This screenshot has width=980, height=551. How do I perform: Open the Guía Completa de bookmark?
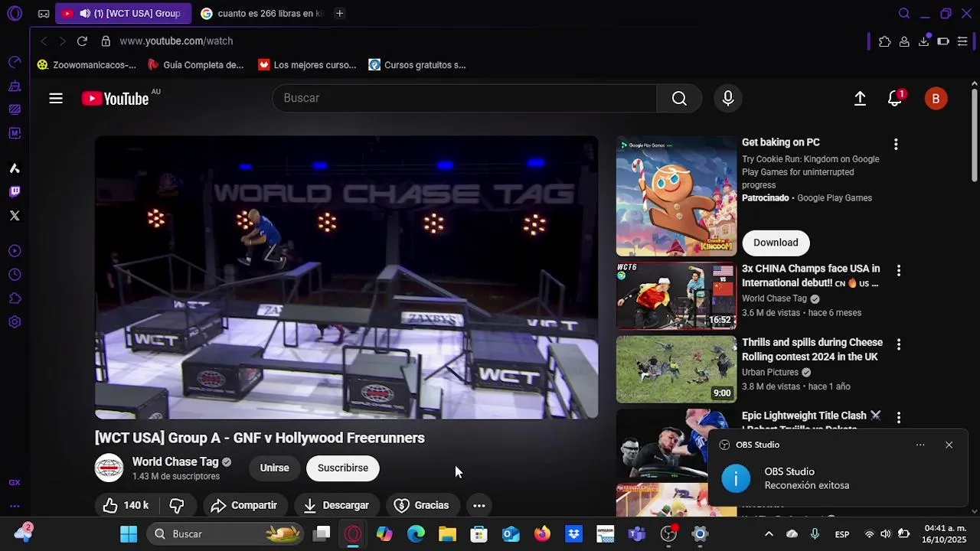click(195, 65)
